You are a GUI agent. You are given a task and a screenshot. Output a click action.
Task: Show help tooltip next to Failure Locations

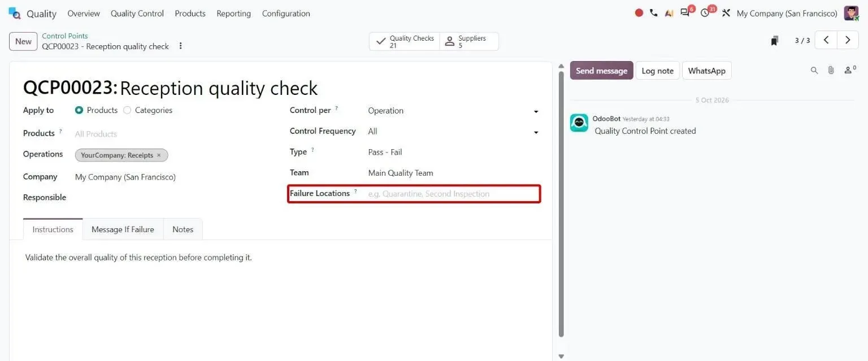click(x=355, y=192)
